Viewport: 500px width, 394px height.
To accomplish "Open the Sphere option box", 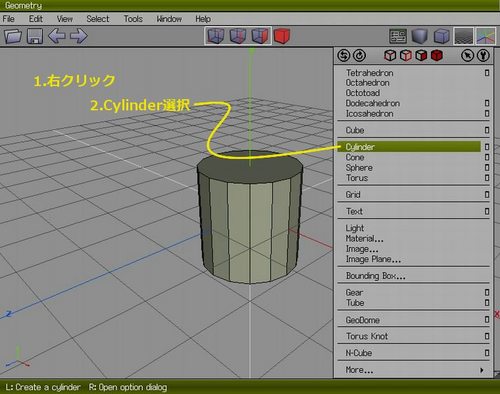I will tap(487, 167).
